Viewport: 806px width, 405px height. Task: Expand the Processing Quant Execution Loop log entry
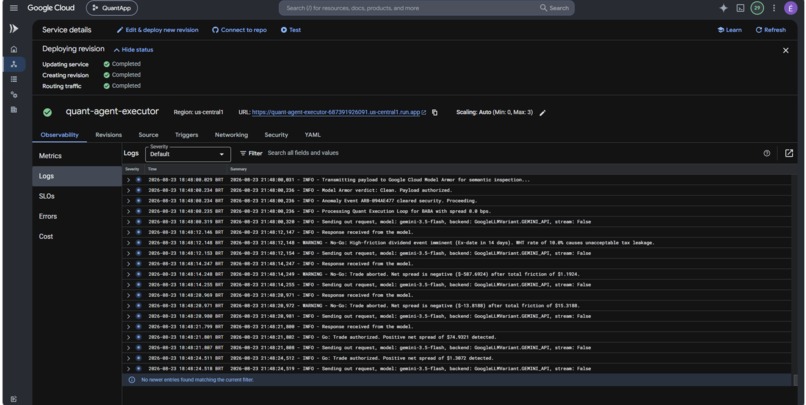coord(129,211)
